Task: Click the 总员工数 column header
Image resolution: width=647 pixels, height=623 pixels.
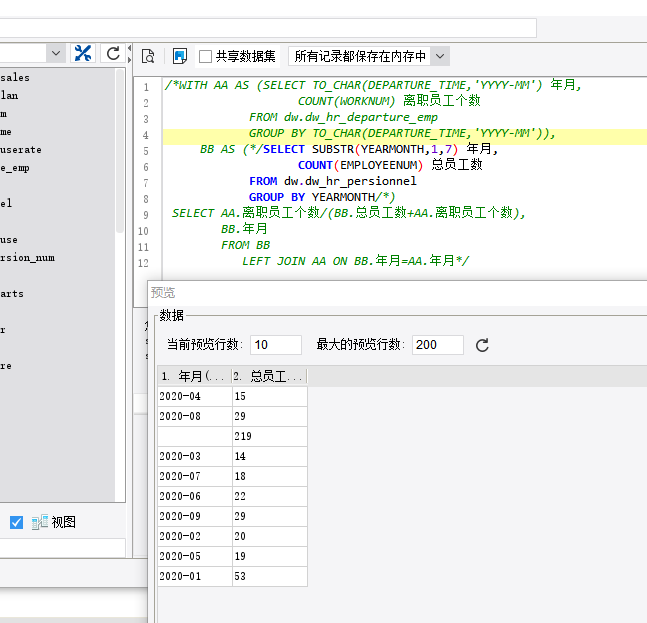Action: 268,376
